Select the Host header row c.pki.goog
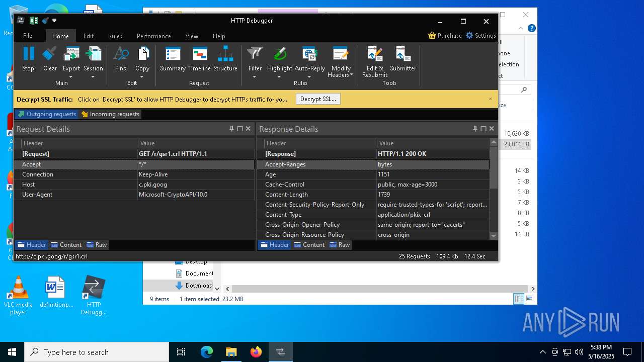This screenshot has height=362, width=644. click(x=134, y=185)
